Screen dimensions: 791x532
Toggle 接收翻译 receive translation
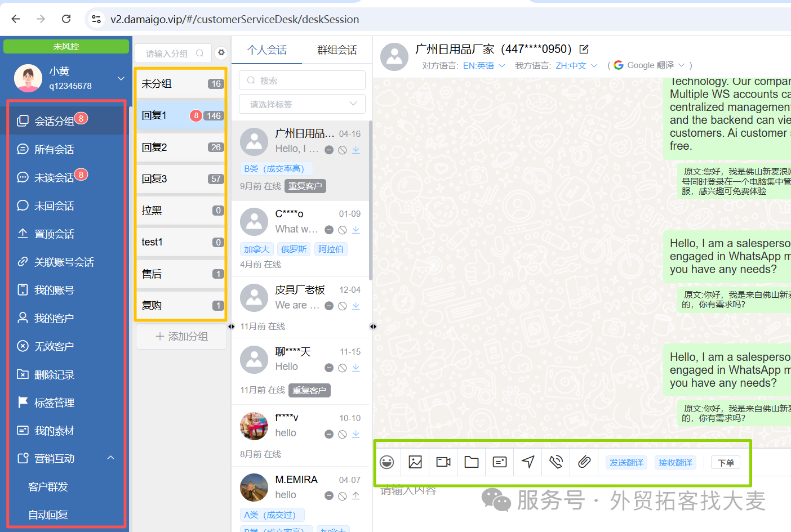tap(676, 462)
